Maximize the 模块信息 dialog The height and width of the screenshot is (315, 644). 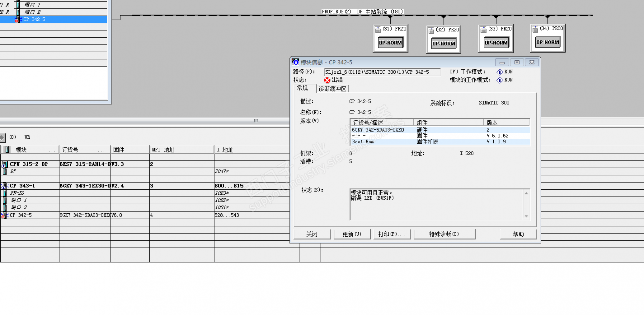point(517,62)
